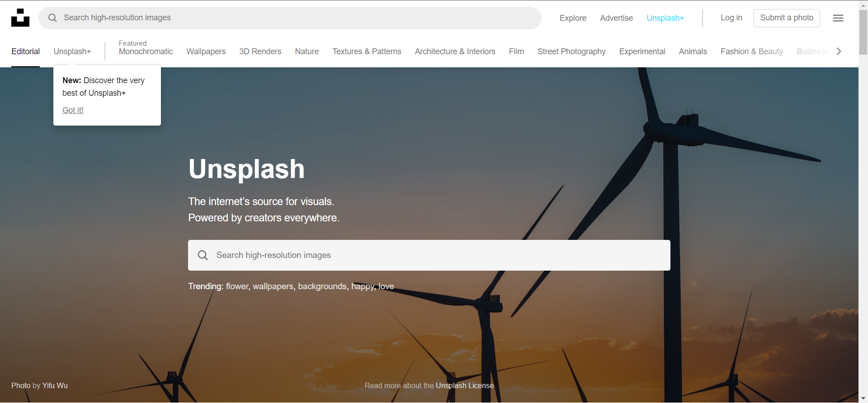Open the Experimental category
The image size is (868, 403).
point(642,52)
